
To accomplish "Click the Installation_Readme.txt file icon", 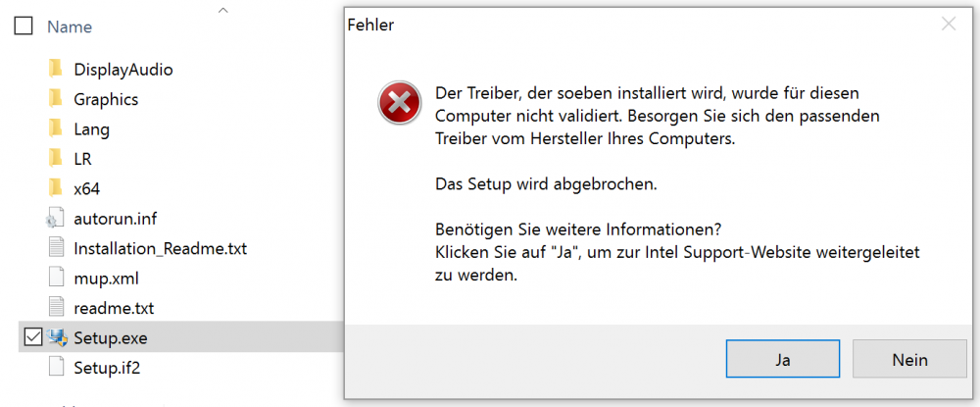I will tap(55, 248).
